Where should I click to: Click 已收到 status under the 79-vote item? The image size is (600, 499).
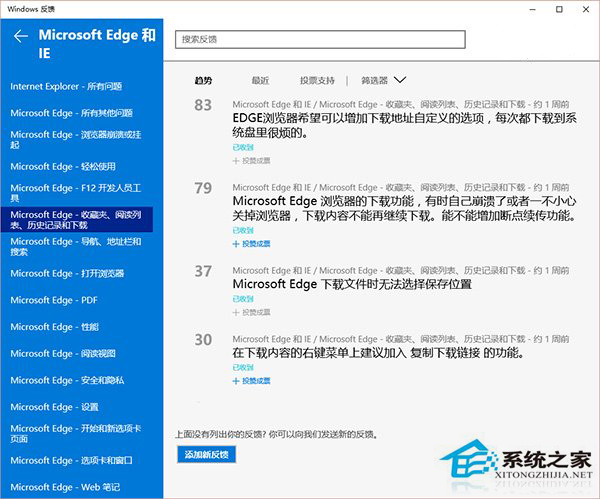click(243, 230)
